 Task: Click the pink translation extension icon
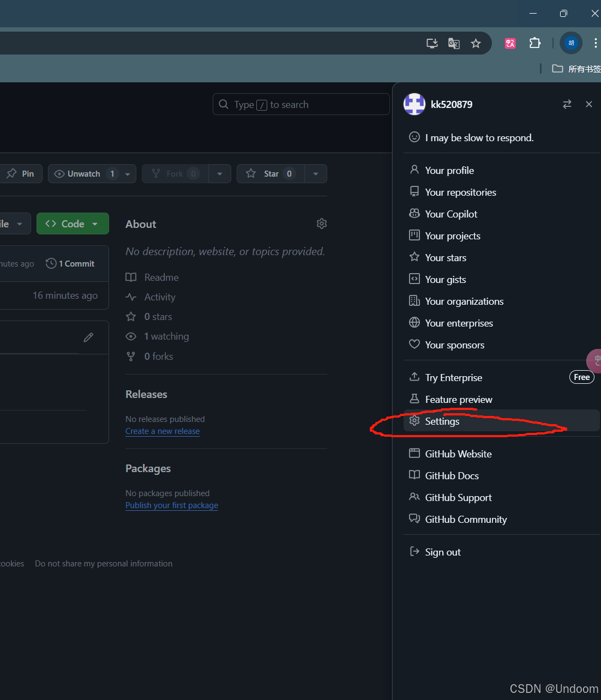click(510, 43)
